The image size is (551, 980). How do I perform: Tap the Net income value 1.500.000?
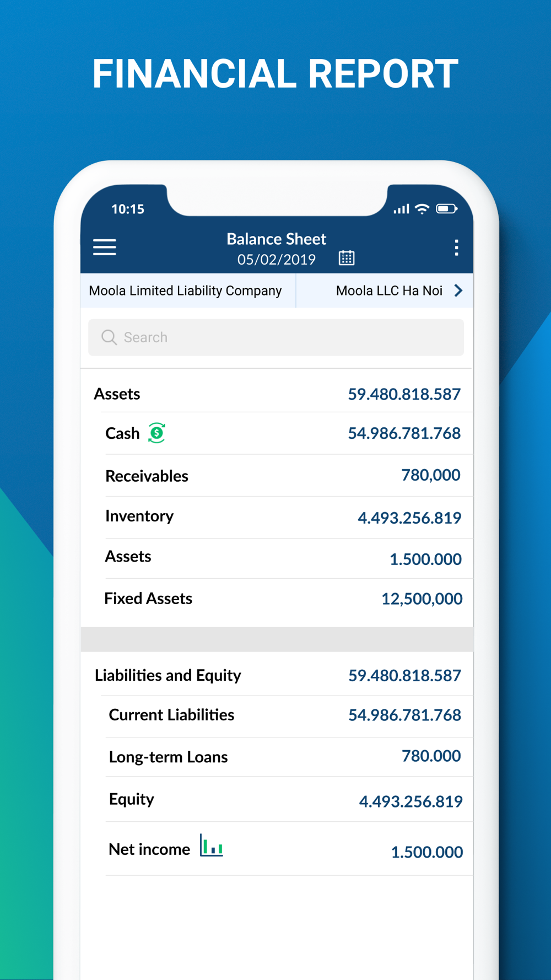tap(427, 852)
